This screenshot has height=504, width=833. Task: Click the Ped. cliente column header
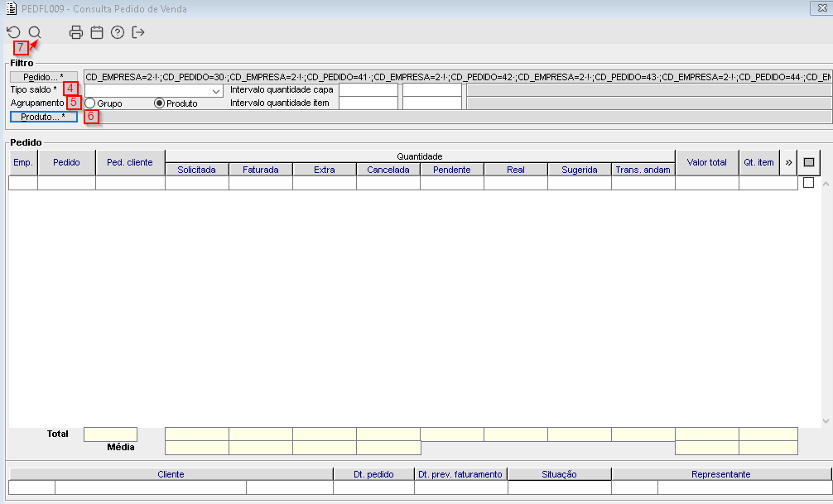pyautogui.click(x=130, y=162)
